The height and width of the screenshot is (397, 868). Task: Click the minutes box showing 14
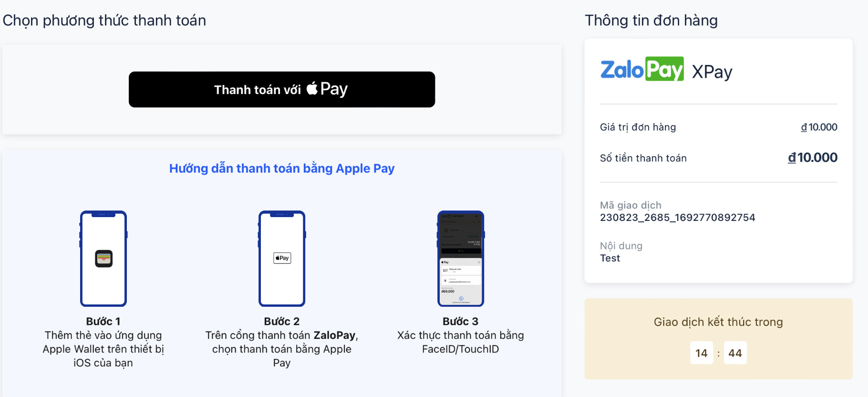point(701,353)
